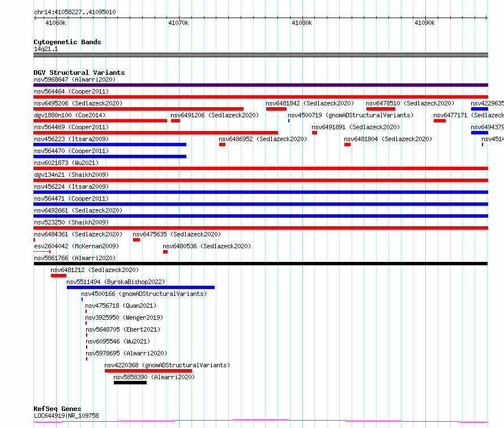This screenshot has width=504, height=428.
Task: Click the 41090k ruler position label
Action: 425,23
